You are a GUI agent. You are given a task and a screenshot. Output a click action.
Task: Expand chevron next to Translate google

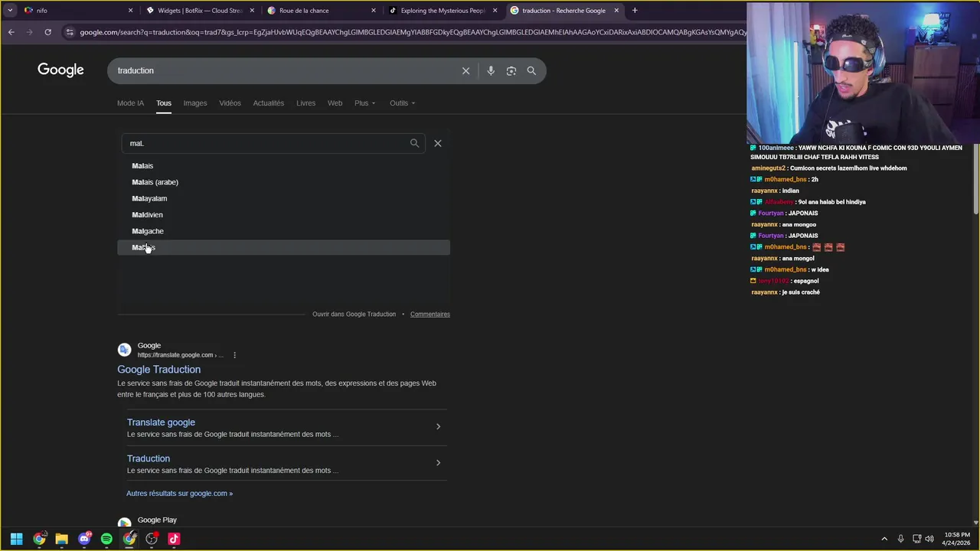tap(438, 426)
